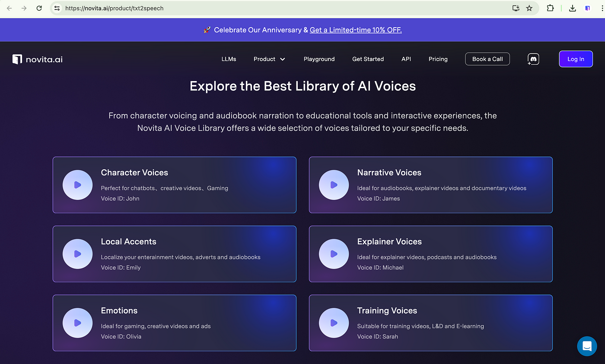
Task: Join the Discord community icon
Action: tap(533, 59)
